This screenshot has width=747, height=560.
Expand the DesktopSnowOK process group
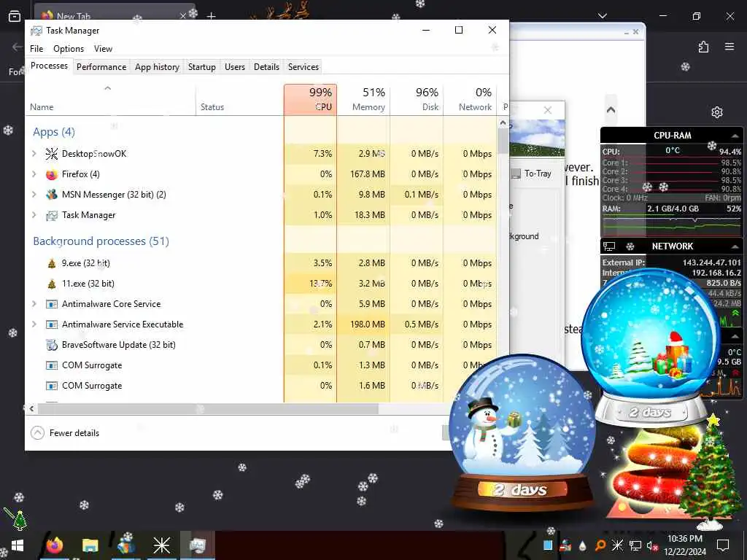point(34,153)
